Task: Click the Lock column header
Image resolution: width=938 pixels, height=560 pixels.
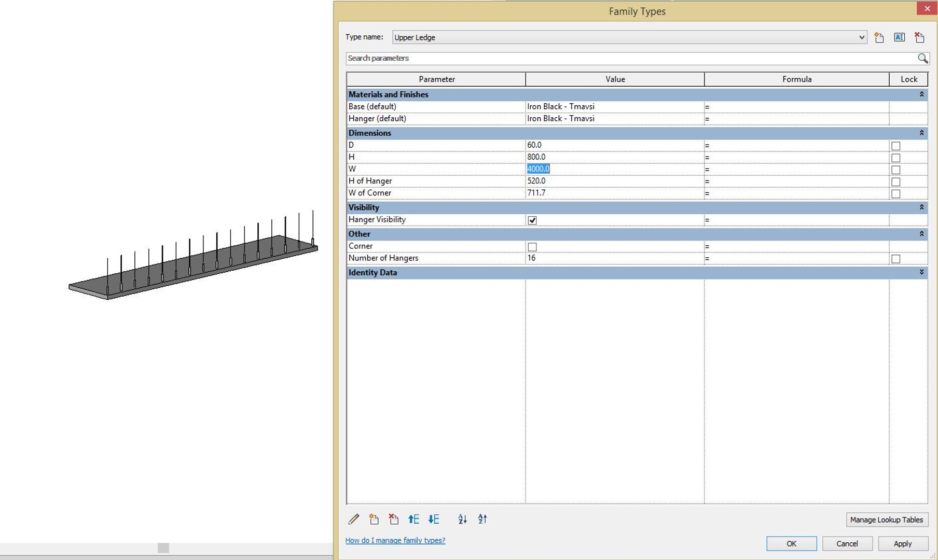Action: [908, 79]
